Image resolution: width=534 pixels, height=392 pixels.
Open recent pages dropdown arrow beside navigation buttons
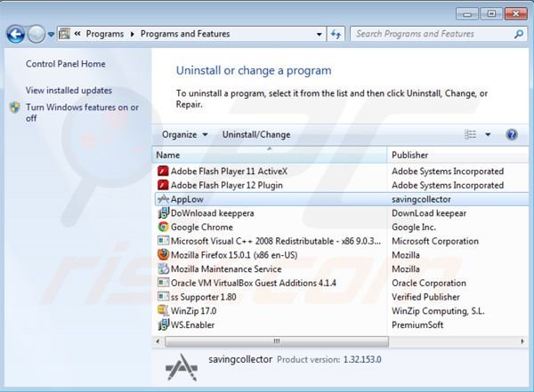click(51, 35)
